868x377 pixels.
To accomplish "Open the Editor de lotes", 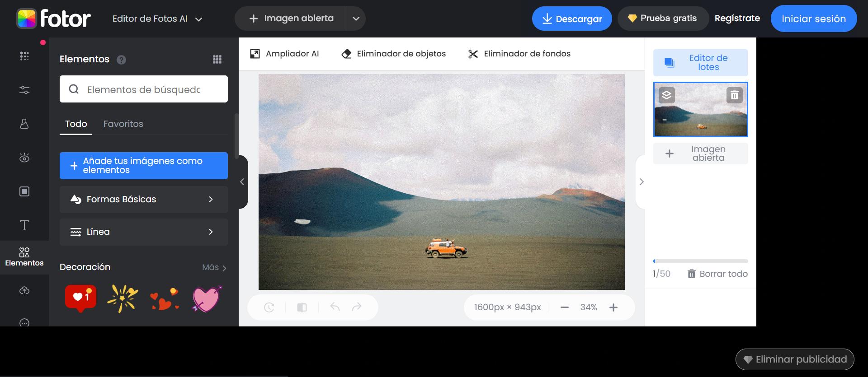I will coord(701,63).
